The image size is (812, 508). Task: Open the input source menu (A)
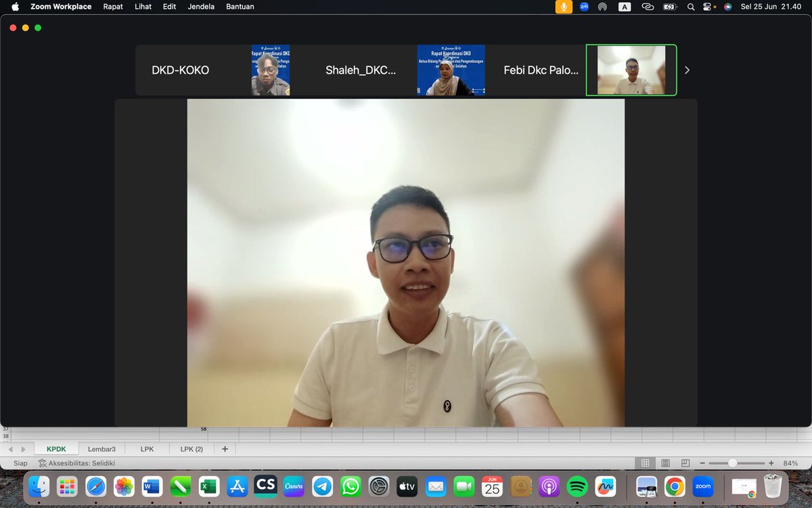pos(625,7)
